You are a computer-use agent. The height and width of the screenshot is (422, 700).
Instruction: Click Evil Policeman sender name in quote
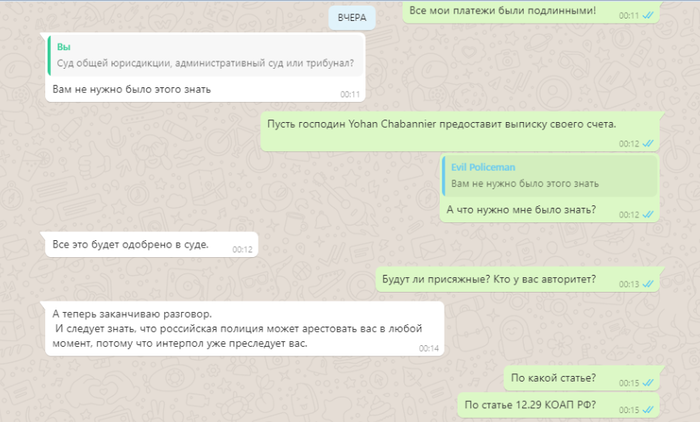pos(483,167)
